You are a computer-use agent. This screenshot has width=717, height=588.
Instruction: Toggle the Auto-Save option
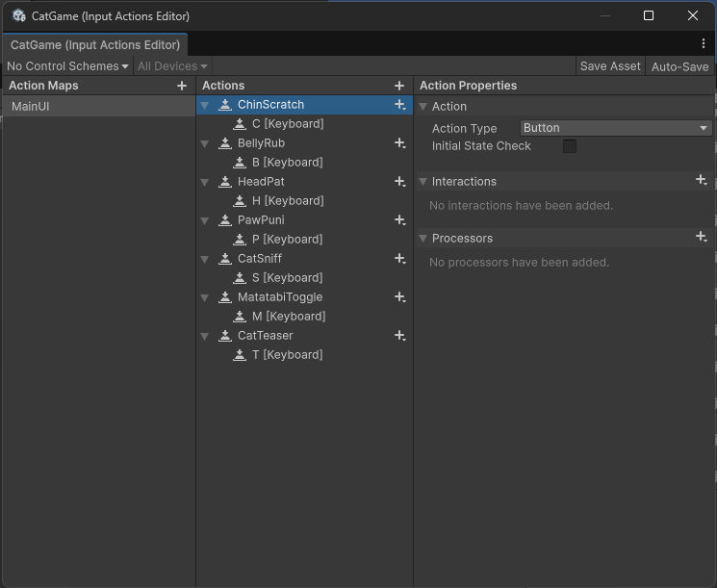[x=679, y=66]
